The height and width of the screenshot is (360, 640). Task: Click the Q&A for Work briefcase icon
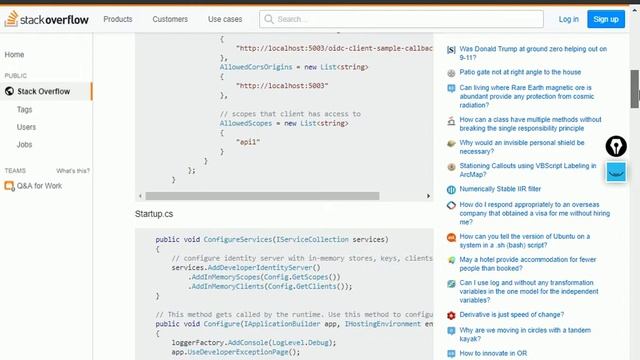9,186
